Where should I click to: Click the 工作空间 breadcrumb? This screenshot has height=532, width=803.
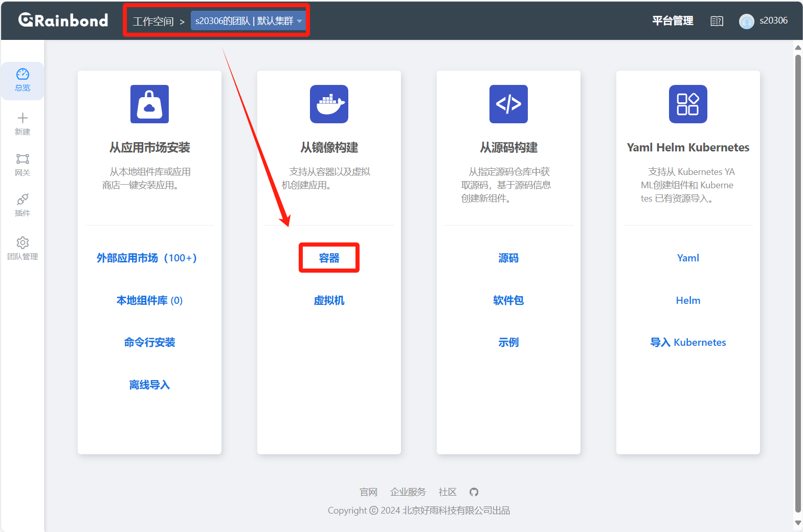coord(153,21)
